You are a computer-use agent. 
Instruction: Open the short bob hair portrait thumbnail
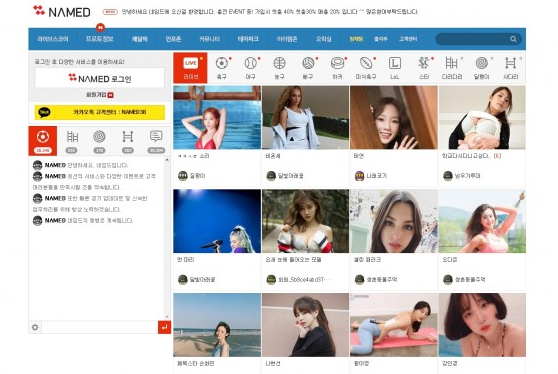[482, 325]
